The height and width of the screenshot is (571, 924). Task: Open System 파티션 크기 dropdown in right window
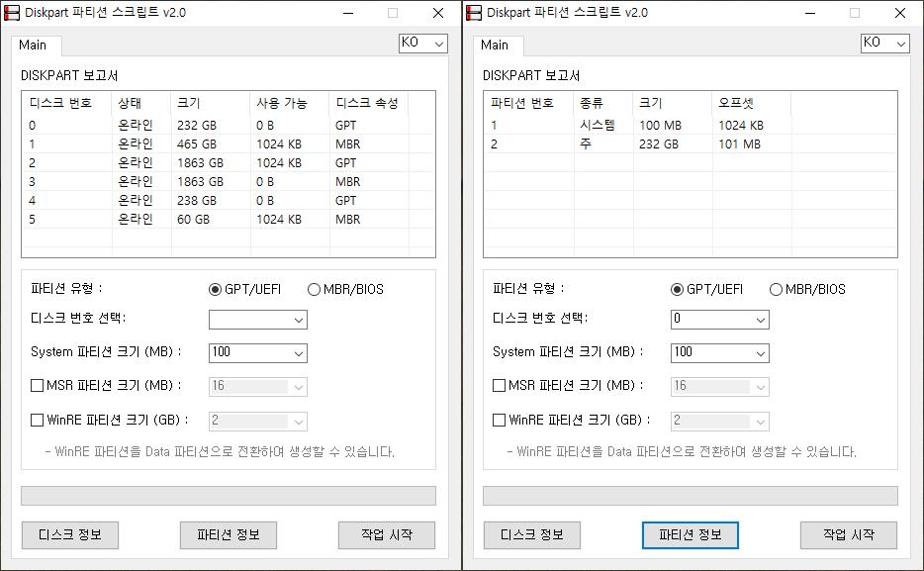[720, 353]
